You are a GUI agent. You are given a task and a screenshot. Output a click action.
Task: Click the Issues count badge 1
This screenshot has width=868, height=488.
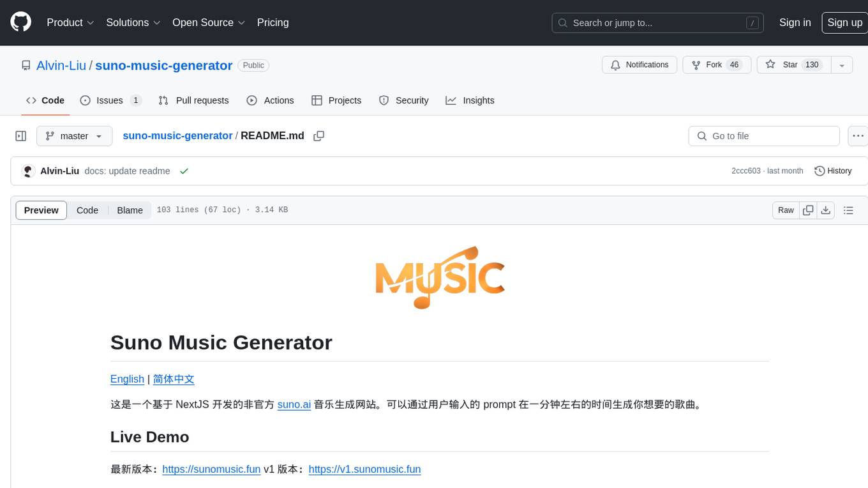point(135,100)
